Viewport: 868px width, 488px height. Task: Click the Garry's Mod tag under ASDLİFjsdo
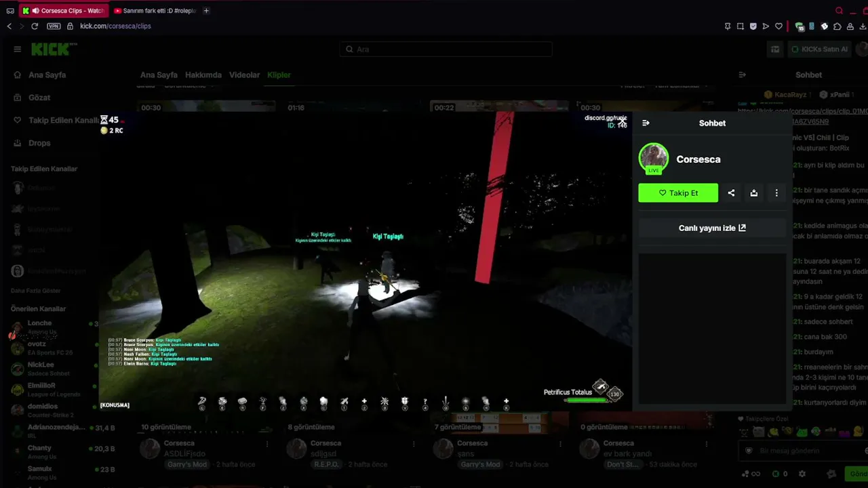[x=186, y=465]
